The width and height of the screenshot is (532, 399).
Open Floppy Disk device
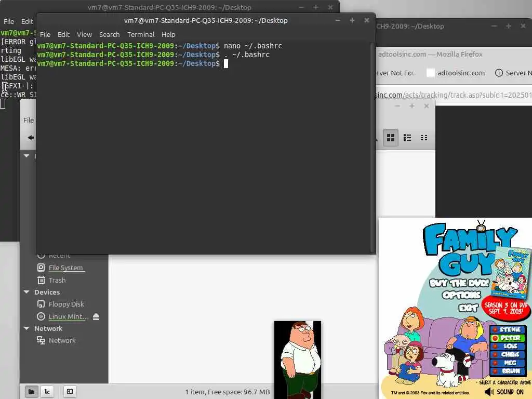pos(66,304)
